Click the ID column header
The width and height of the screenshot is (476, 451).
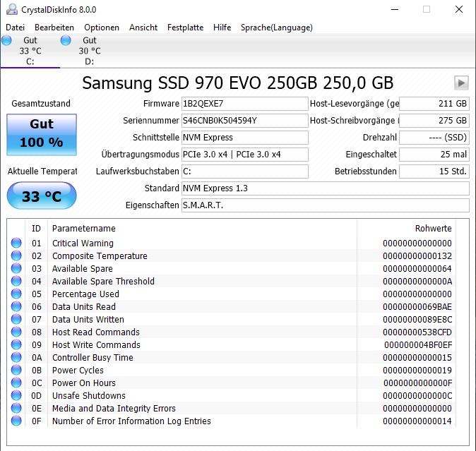[x=36, y=229]
